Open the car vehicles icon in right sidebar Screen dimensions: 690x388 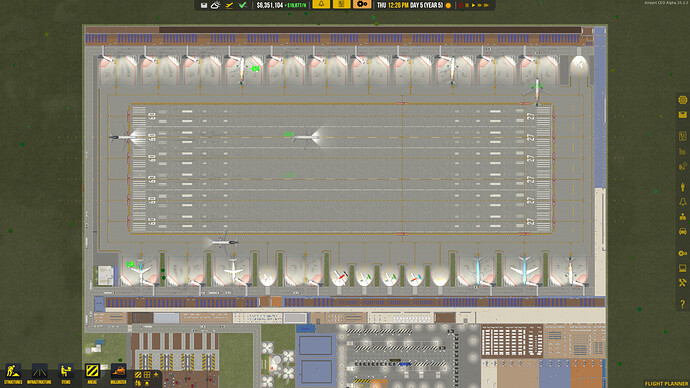pos(683,231)
